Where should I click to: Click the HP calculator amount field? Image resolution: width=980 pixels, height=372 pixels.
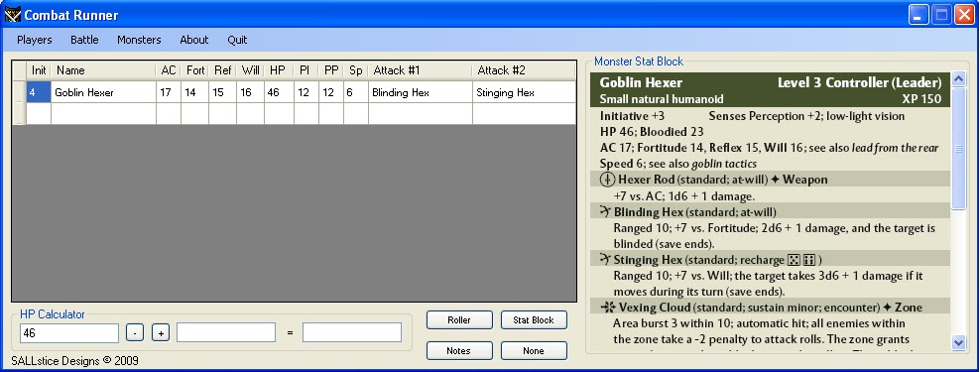coord(226,332)
